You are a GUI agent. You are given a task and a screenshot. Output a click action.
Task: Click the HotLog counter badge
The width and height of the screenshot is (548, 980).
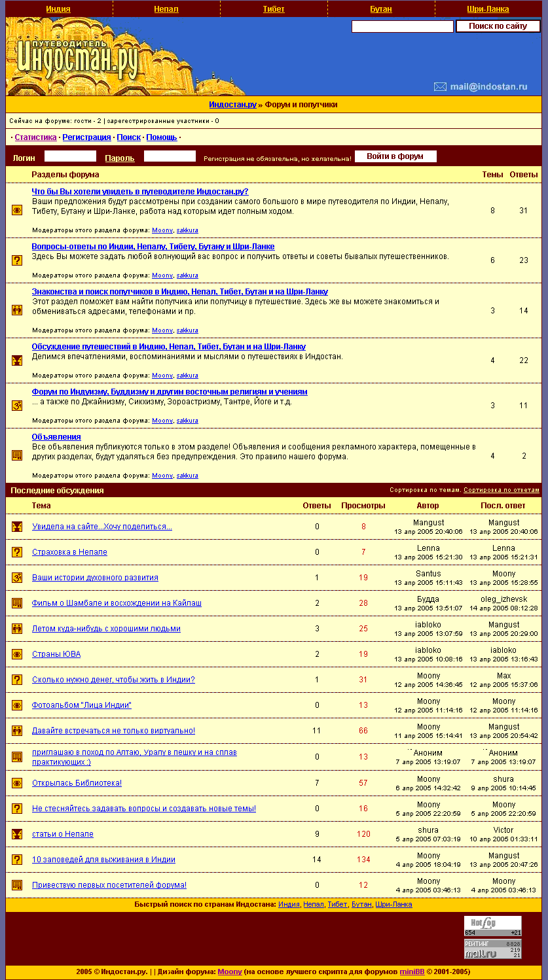pyautogui.click(x=493, y=926)
